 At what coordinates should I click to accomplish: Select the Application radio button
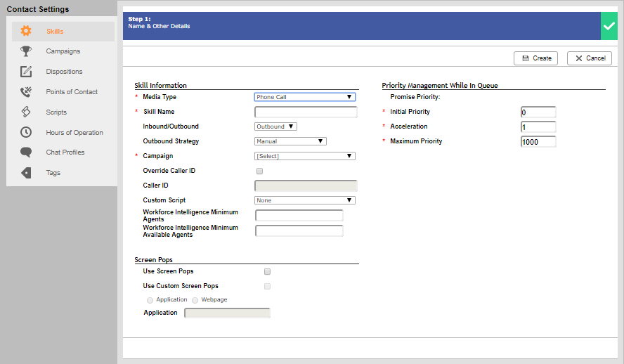tap(150, 300)
